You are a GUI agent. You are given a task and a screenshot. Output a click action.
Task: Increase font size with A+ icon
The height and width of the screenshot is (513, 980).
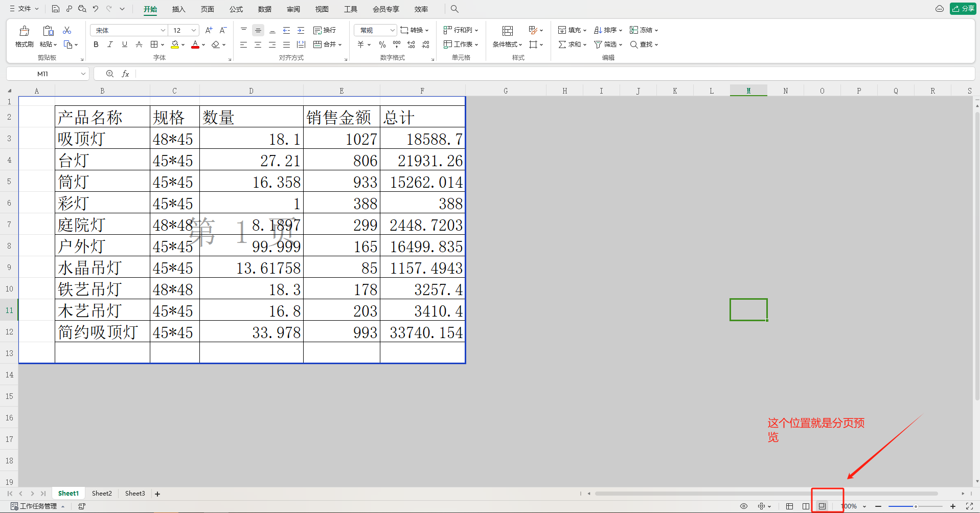pyautogui.click(x=209, y=30)
